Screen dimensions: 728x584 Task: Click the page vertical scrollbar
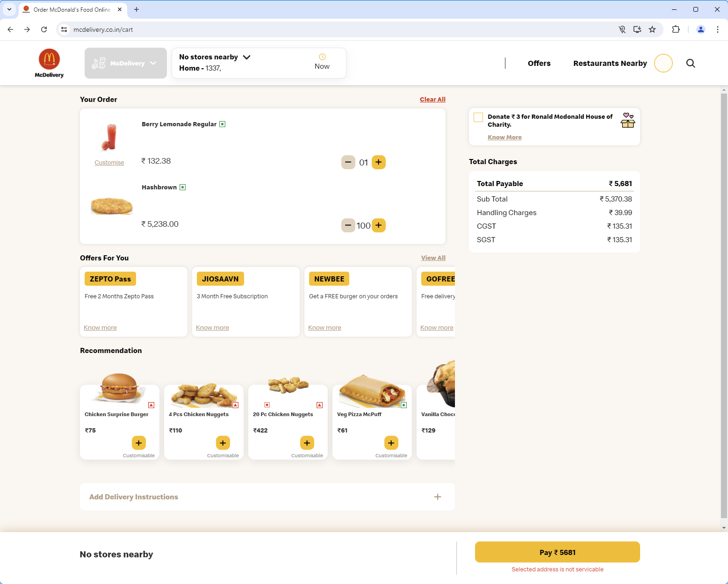pos(724,306)
